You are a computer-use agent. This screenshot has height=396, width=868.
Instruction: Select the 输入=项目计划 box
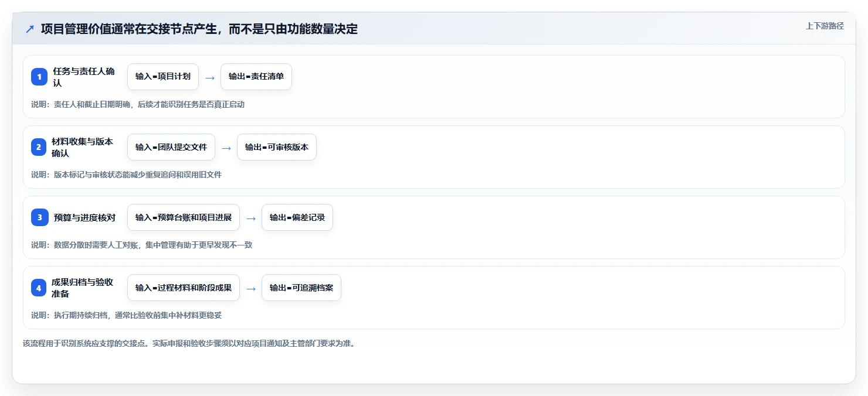(x=163, y=77)
